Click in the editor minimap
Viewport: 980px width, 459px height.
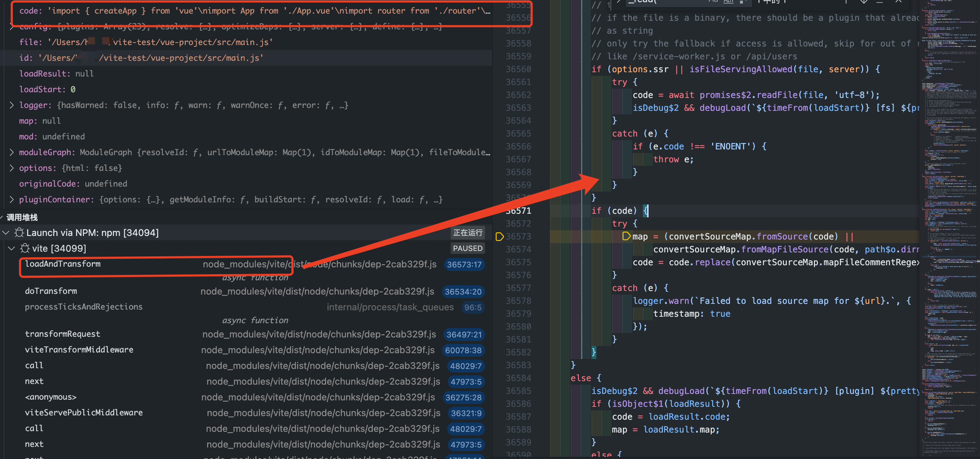[x=950, y=228]
